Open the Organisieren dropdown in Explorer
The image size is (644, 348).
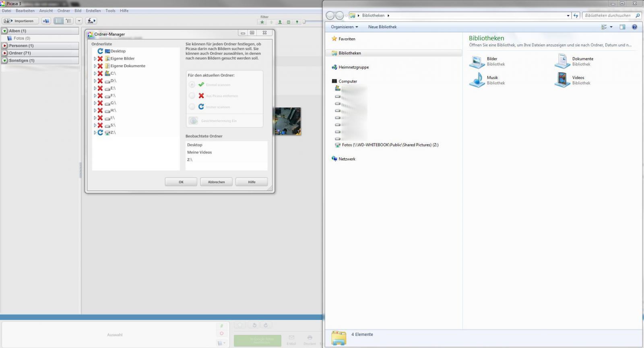click(344, 27)
